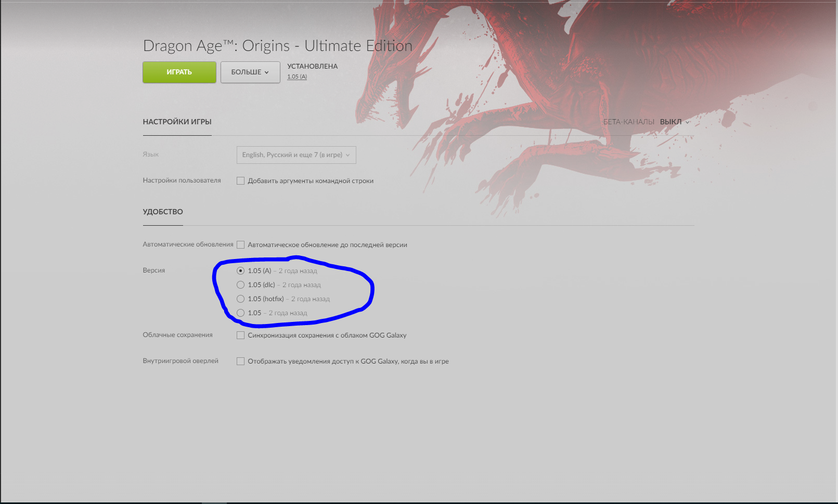
Task: Click the НАСТРОЙКИ ИГРЫ section tab
Action: coord(177,122)
